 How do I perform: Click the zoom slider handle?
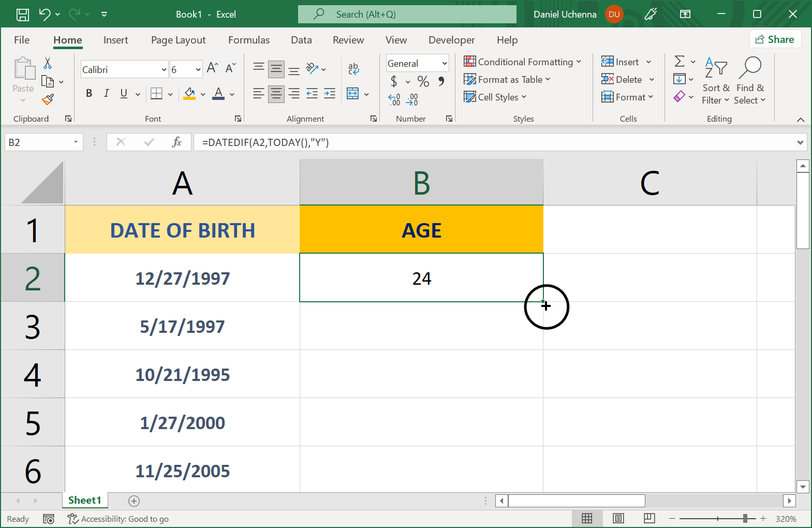coord(745,518)
